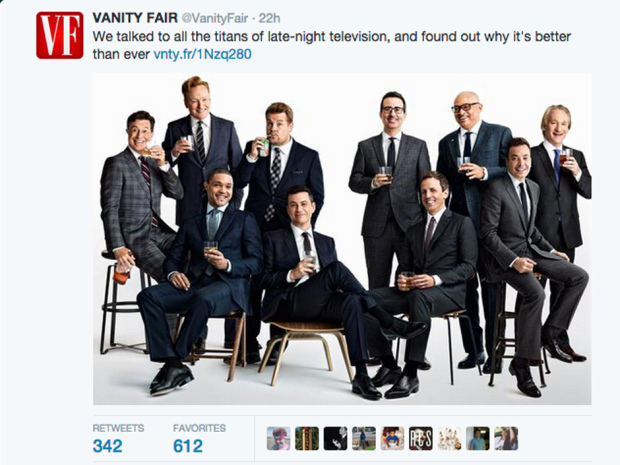Click the second avatar with tall sign
620x465 pixels.
(x=307, y=438)
